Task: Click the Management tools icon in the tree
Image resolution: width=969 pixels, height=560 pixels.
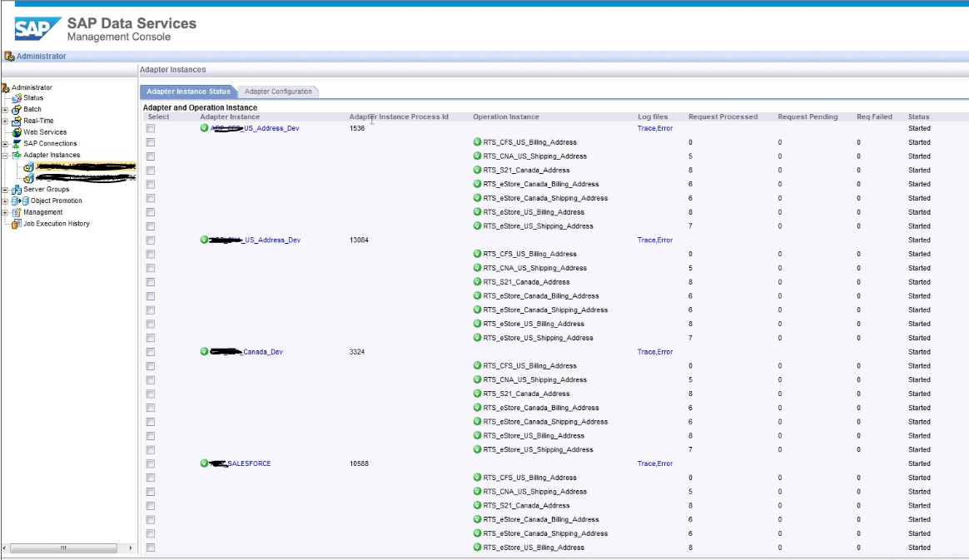Action: click(17, 212)
